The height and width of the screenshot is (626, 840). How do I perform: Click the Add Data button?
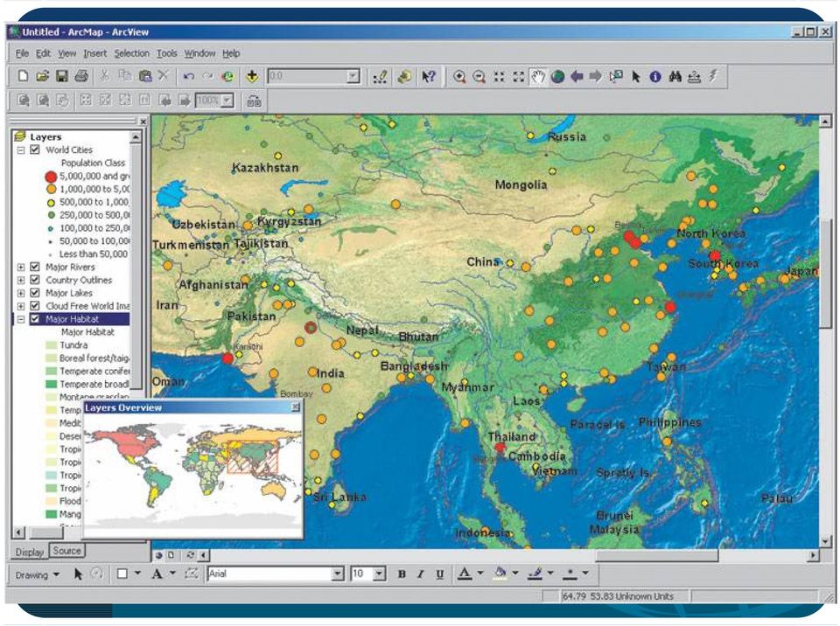[x=252, y=76]
